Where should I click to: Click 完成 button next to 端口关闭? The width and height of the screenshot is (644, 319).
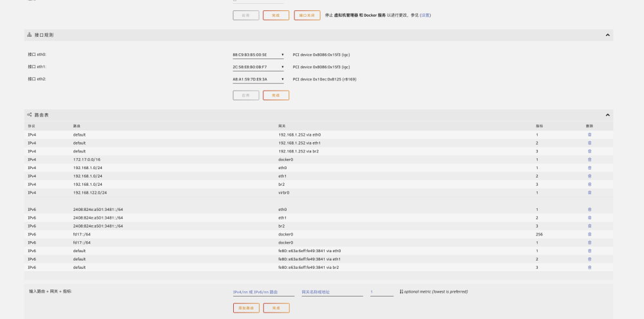pyautogui.click(x=276, y=15)
